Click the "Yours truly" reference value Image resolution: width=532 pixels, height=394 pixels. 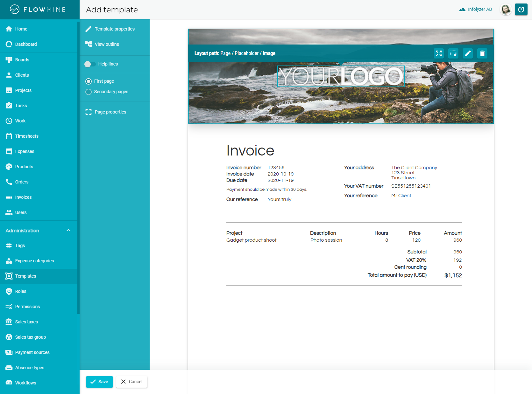click(280, 199)
